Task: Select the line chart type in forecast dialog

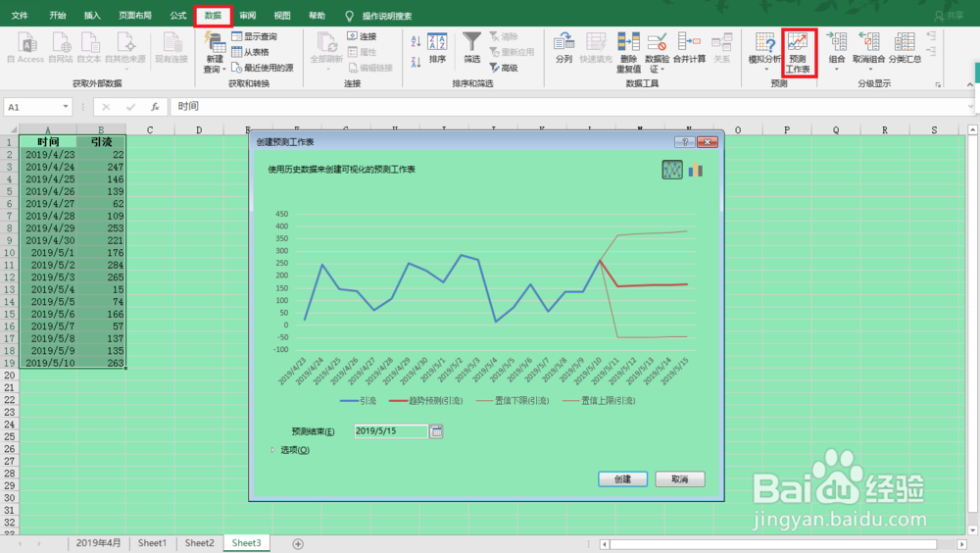Action: [x=672, y=170]
